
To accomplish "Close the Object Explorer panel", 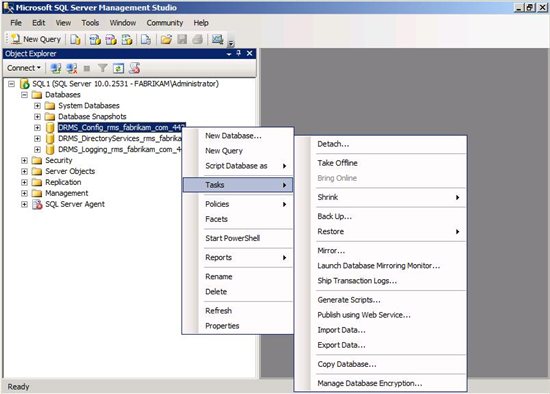I will click(249, 53).
